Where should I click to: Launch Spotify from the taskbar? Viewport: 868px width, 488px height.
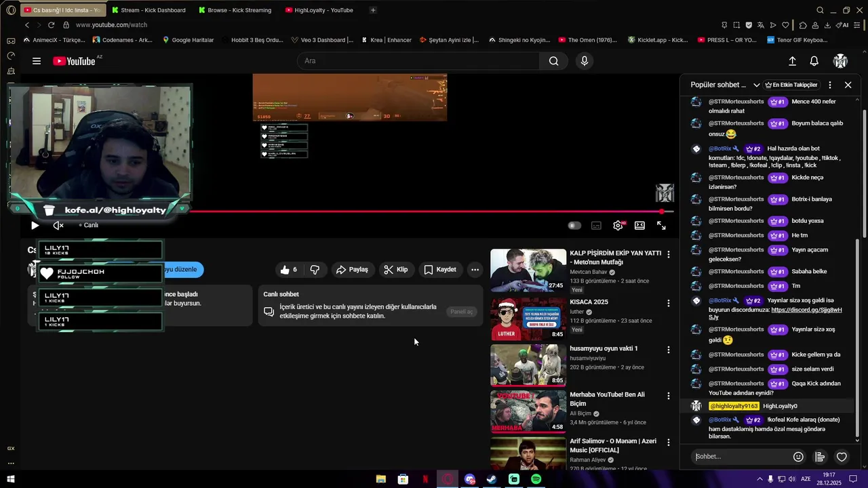click(x=536, y=479)
